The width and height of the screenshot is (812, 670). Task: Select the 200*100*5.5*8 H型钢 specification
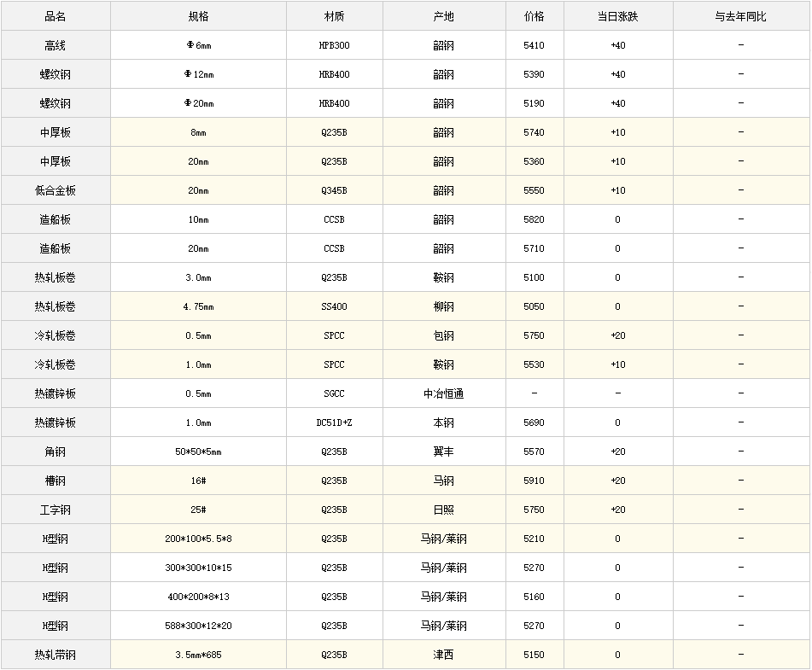click(198, 539)
